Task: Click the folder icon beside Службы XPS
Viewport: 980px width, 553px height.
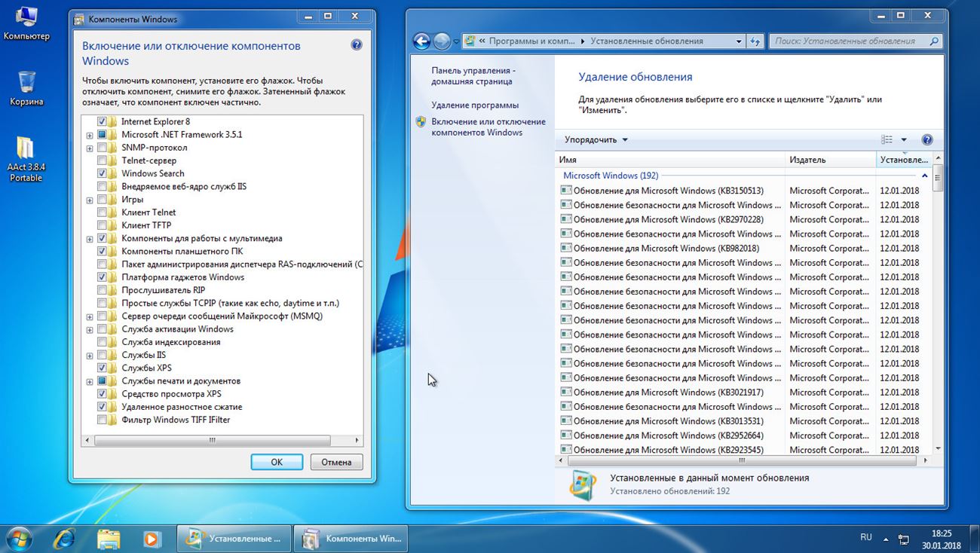Action: coord(112,368)
